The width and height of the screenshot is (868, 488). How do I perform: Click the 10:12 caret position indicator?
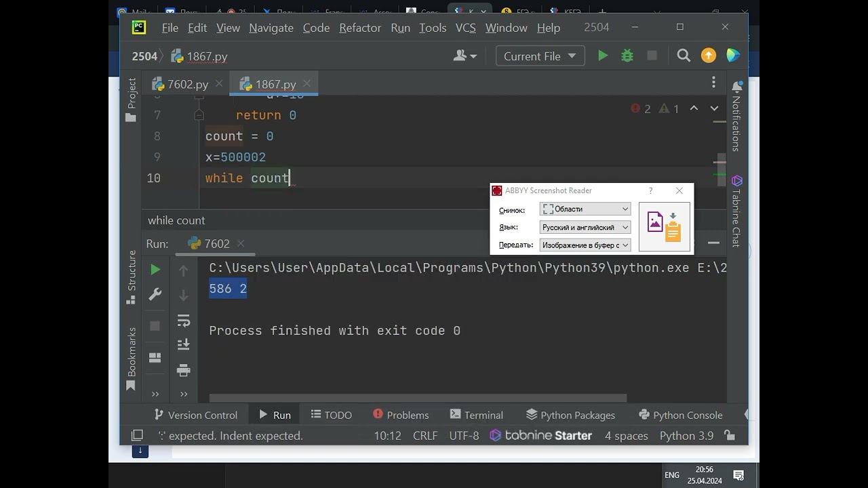tap(387, 435)
